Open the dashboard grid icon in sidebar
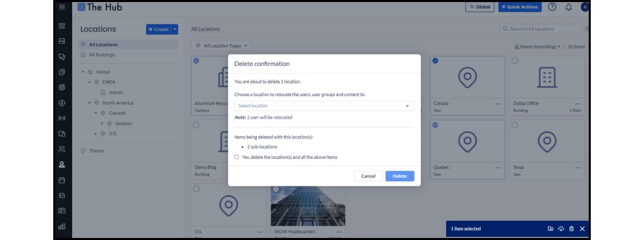644x240 pixels. click(62, 26)
